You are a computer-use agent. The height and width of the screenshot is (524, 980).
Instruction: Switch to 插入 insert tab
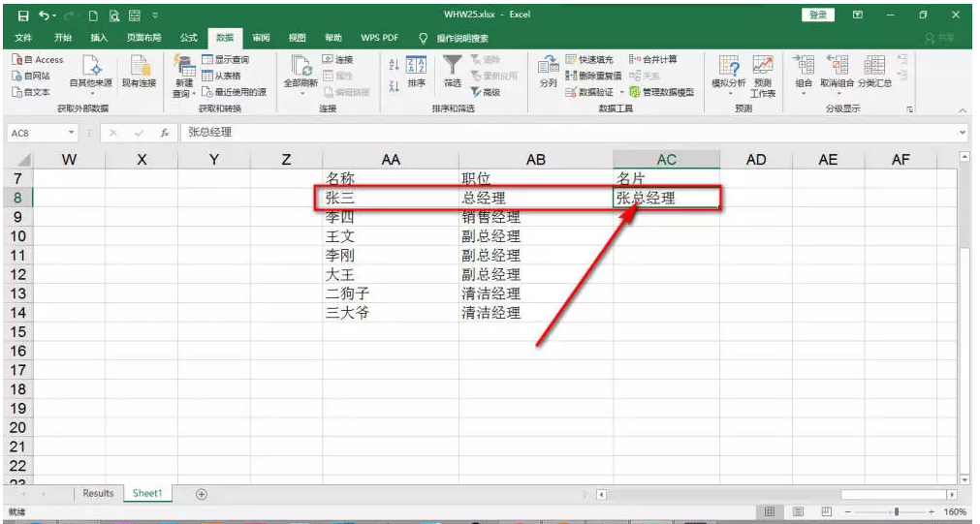pyautogui.click(x=99, y=38)
